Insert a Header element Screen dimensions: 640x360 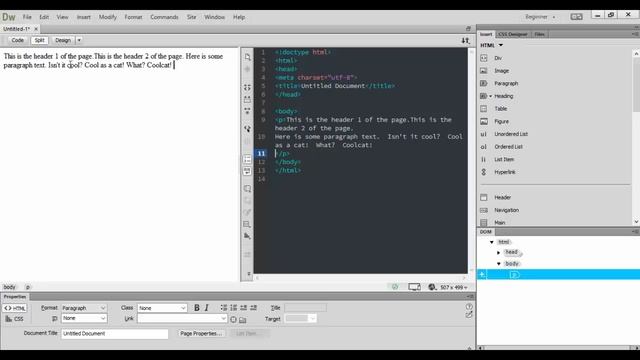coord(502,197)
